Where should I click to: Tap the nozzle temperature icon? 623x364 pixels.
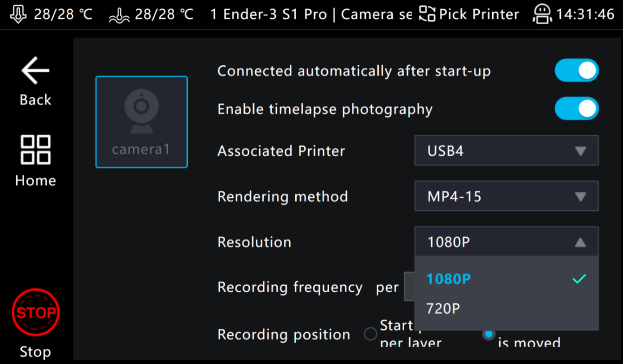tap(18, 14)
